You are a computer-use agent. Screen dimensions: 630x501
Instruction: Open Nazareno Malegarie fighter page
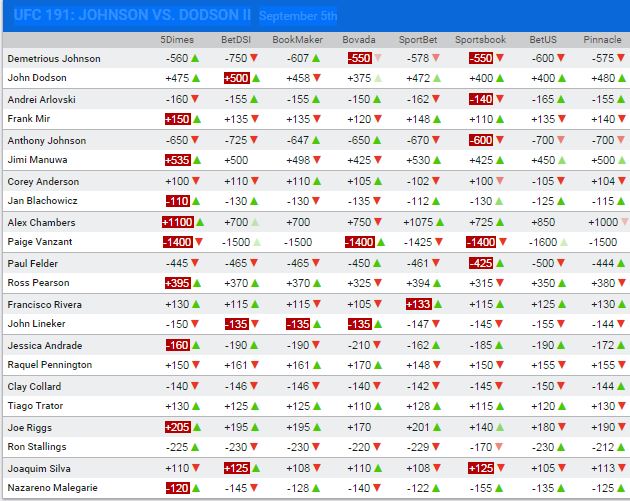52,488
